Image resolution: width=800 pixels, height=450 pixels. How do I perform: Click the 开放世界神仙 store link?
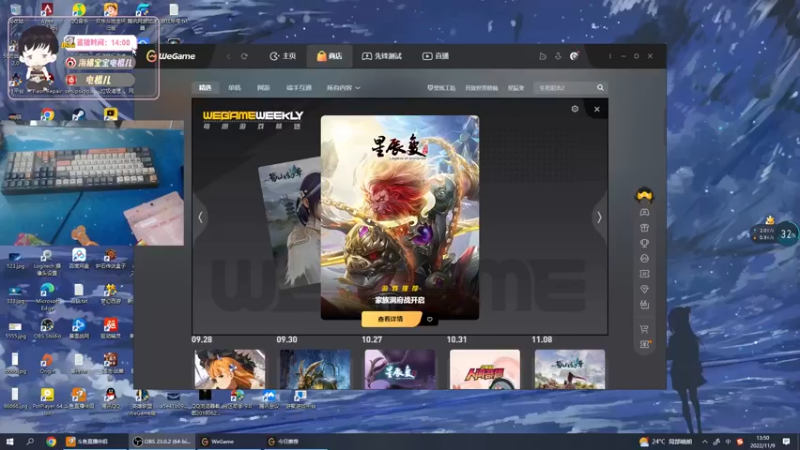coord(481,88)
